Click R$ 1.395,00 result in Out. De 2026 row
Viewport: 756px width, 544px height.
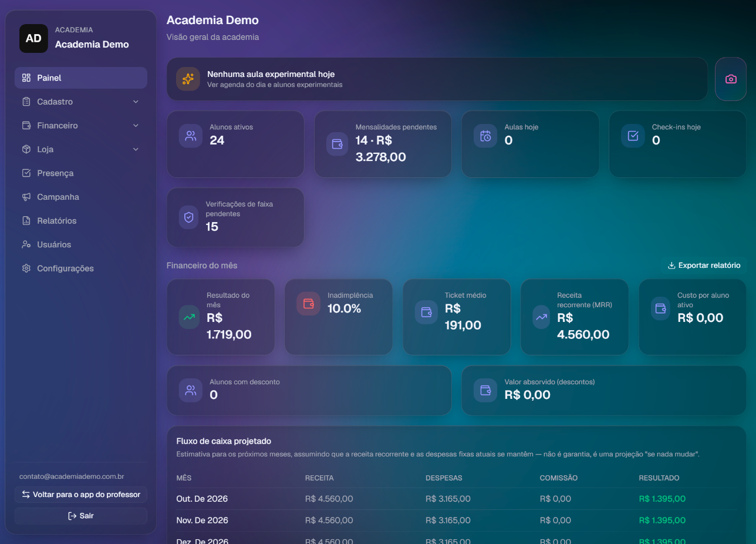662,499
